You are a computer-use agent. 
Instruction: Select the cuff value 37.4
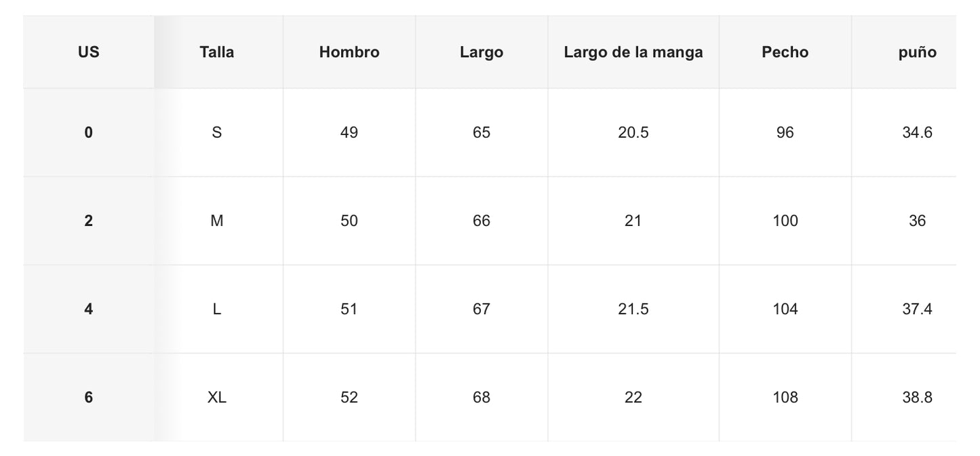click(917, 309)
